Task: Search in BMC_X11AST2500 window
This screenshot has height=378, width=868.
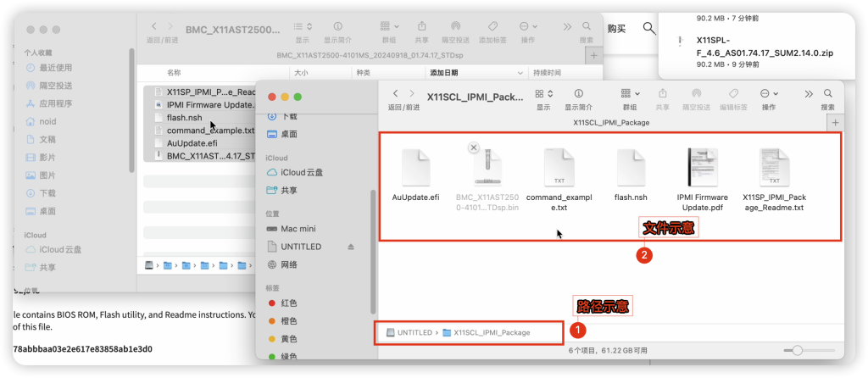Action: coord(587,26)
